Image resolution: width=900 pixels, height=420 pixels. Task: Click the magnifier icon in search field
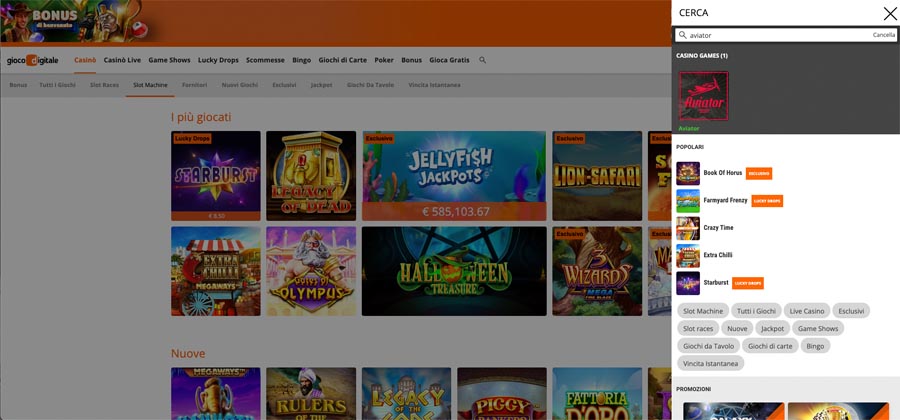pos(682,35)
